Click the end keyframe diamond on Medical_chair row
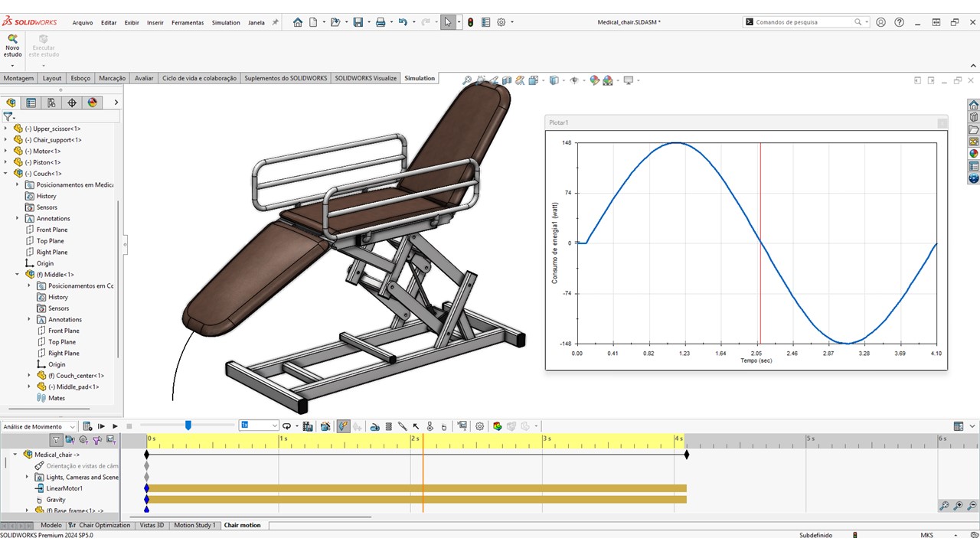The width and height of the screenshot is (980, 551). pos(687,455)
